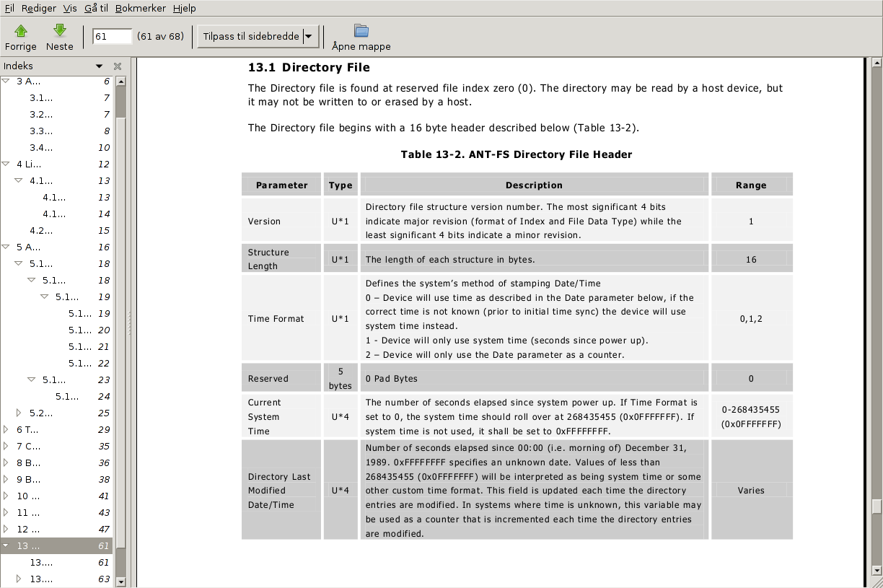Click the "0,1,2" range cell
Screen dimensions: 883x588
pyautogui.click(x=751, y=318)
